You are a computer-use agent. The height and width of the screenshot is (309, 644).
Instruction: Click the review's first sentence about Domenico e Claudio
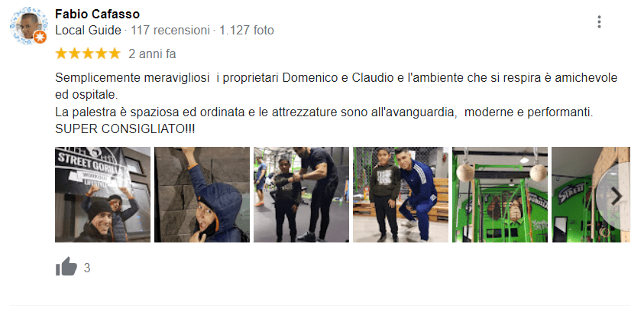pos(336,86)
